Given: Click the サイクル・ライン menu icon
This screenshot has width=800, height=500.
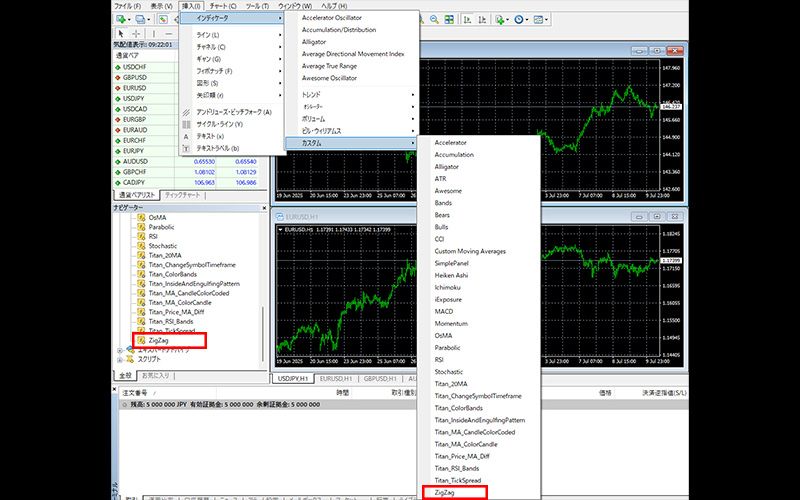Looking at the screenshot, I should pyautogui.click(x=186, y=124).
